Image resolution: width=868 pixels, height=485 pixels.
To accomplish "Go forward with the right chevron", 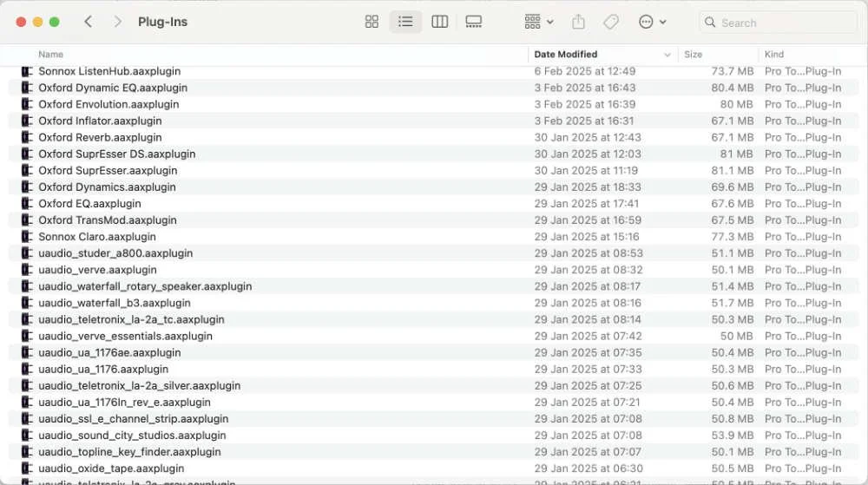I will coord(117,22).
